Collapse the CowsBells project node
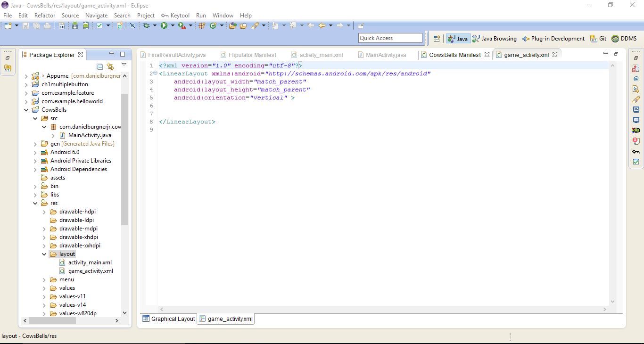The height and width of the screenshot is (344, 644). (x=26, y=109)
